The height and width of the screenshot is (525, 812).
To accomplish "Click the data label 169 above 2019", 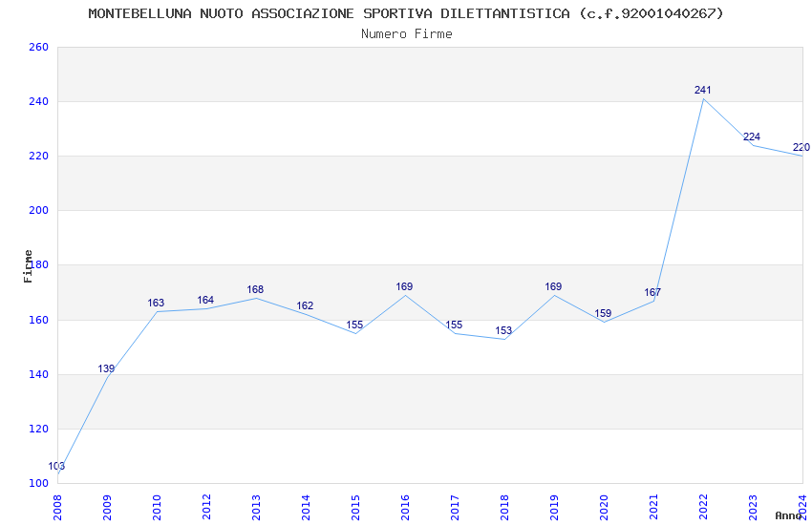I will 553,286.
